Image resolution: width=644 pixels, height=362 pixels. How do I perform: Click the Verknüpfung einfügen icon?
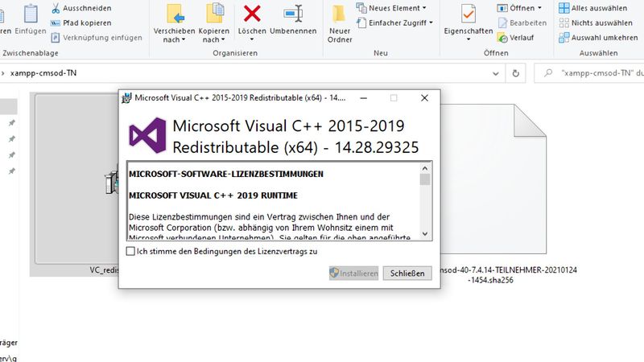tap(55, 38)
